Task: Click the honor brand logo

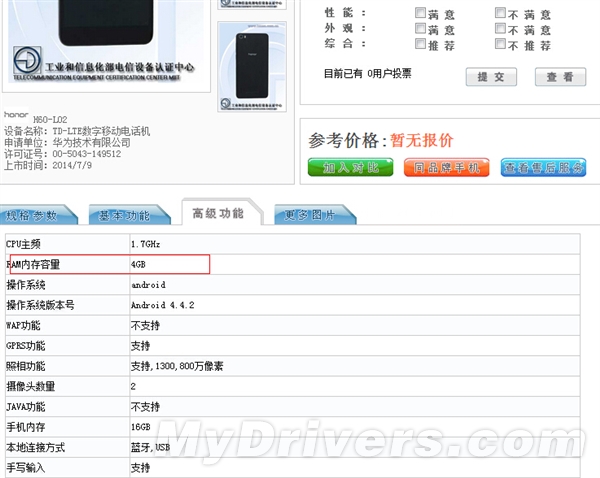Action: click(16, 114)
